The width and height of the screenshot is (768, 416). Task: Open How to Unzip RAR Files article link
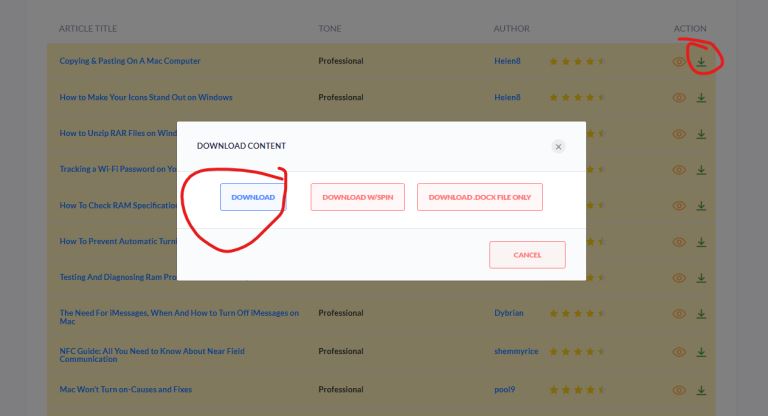118,133
